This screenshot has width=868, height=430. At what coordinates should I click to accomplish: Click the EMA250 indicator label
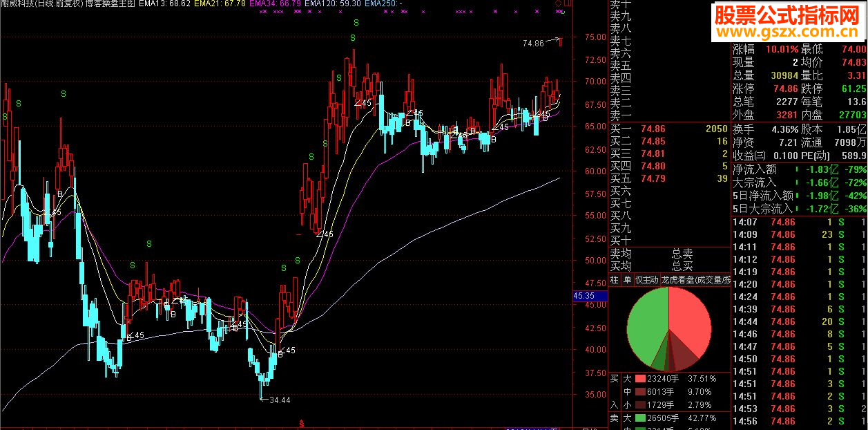[383, 4]
